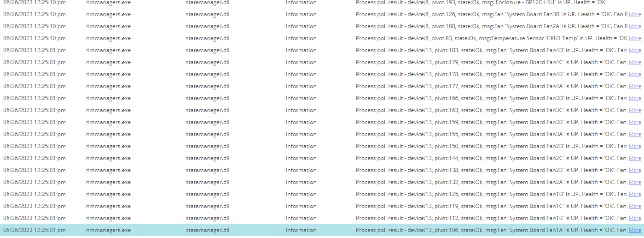Click nmmanagers.exe in the Fan3D row

pos(108,98)
